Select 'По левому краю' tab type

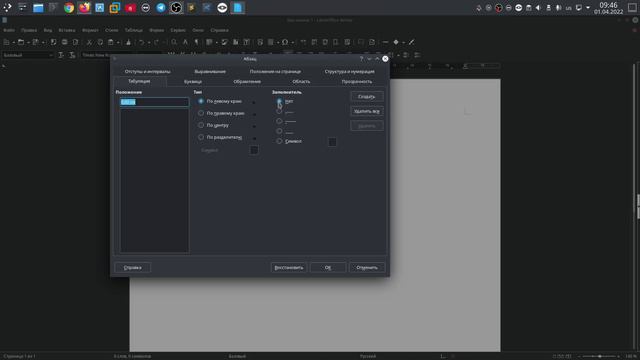[x=220, y=101]
